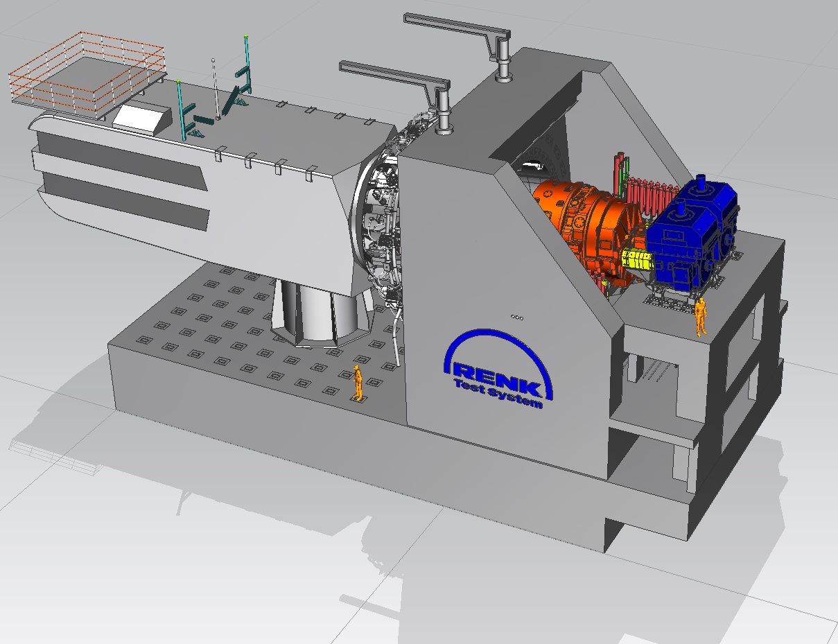Click the three small dots above the RENK logo

click(516, 317)
